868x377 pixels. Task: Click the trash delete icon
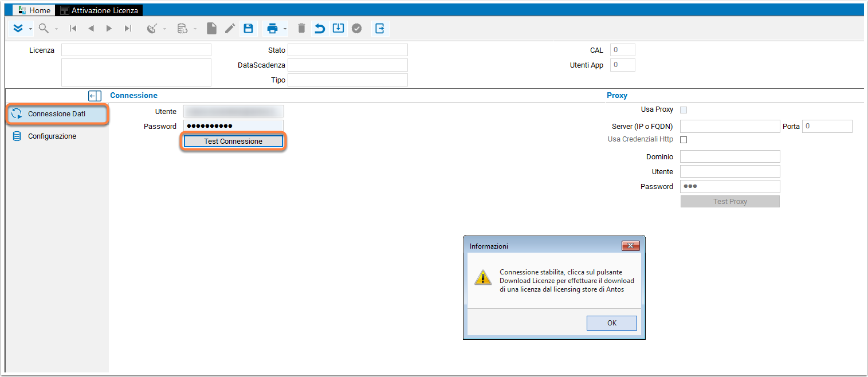(x=301, y=28)
